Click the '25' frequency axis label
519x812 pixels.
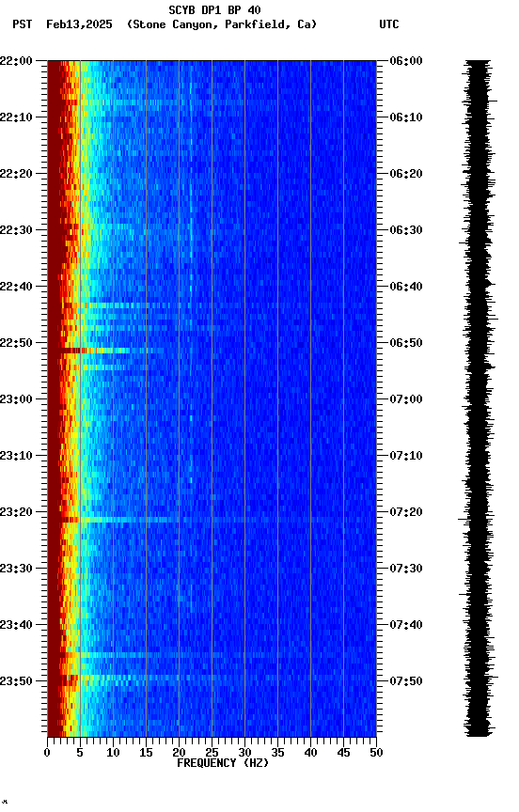pos(212,753)
